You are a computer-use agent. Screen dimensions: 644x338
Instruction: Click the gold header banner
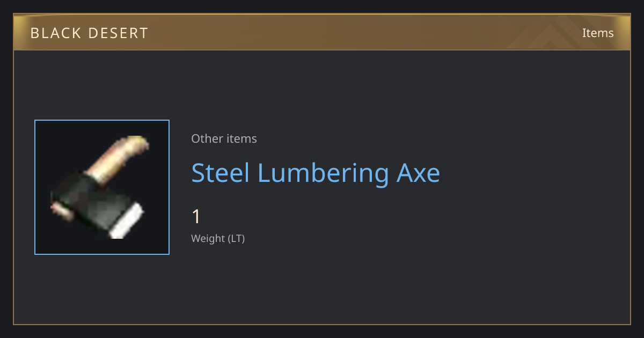click(x=322, y=32)
